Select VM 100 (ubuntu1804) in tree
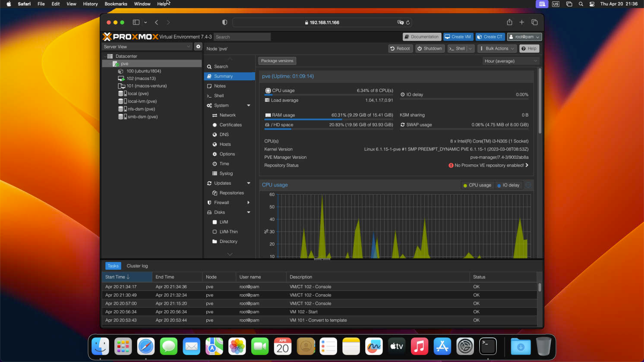 143,71
